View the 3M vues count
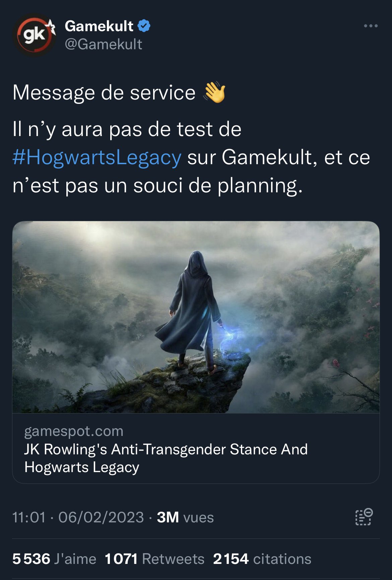The image size is (392, 580). pos(185,517)
